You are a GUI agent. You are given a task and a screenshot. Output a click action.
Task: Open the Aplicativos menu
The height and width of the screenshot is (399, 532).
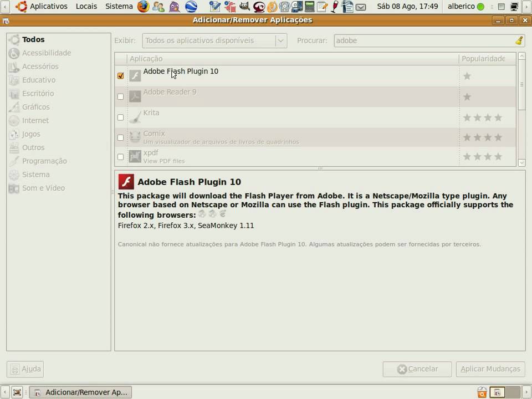point(49,7)
